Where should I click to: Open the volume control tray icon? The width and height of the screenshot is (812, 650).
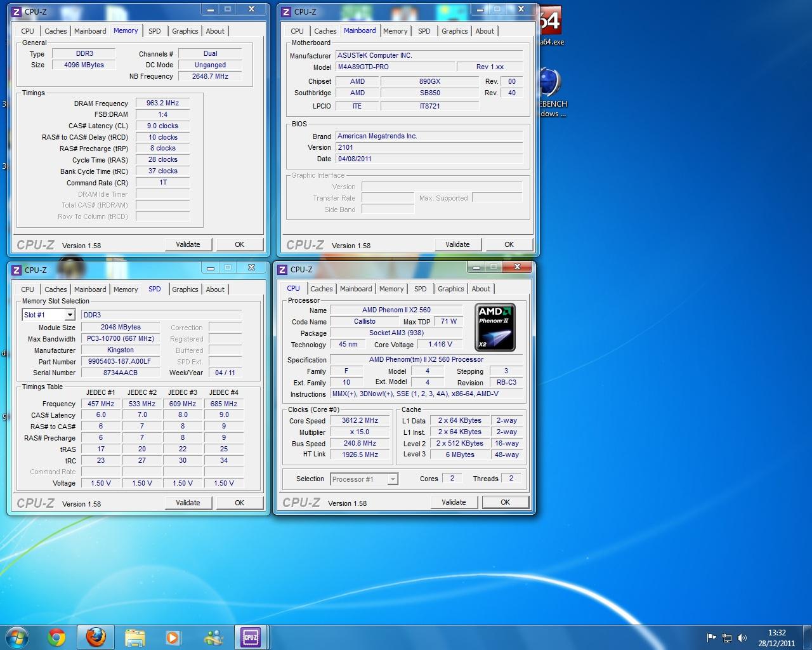[742, 638]
